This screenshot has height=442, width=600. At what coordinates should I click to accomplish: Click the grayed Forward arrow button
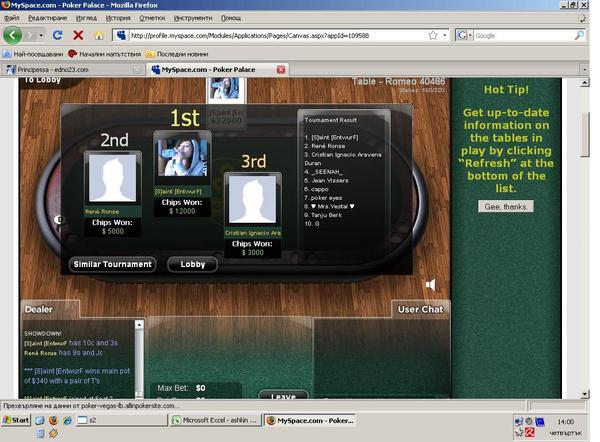[29, 36]
